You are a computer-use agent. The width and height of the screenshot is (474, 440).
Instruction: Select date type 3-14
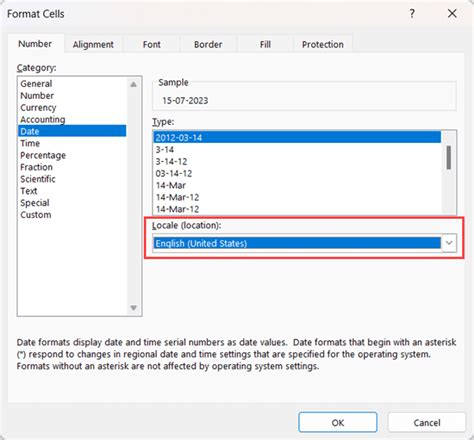(x=297, y=150)
